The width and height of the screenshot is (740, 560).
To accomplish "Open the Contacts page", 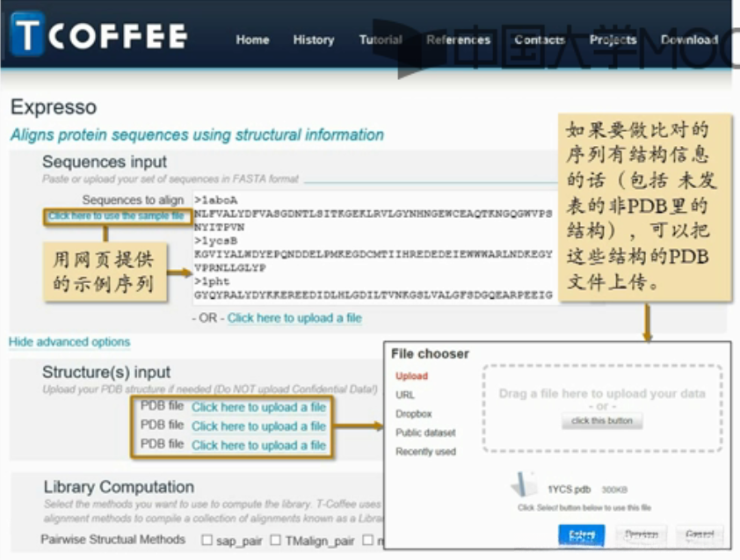I will click(540, 40).
